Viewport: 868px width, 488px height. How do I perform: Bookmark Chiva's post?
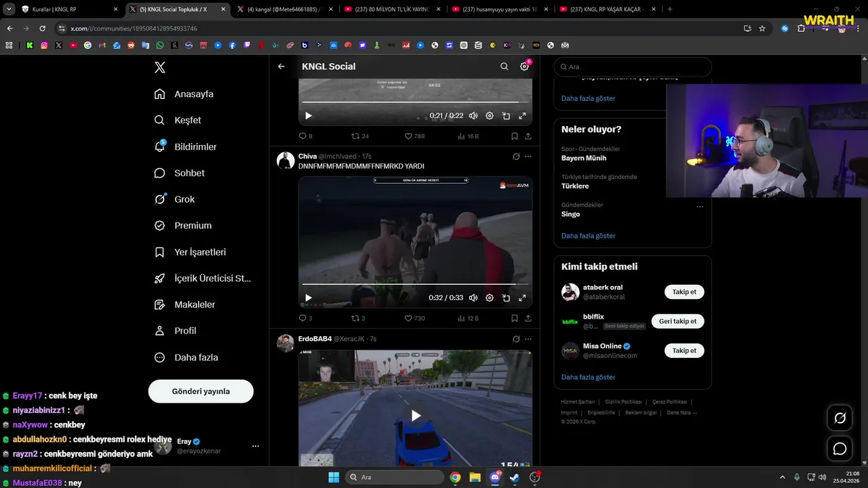(515, 319)
